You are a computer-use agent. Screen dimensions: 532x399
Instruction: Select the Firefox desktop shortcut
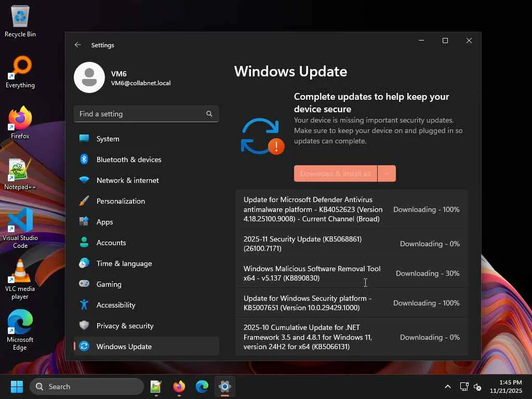click(20, 123)
